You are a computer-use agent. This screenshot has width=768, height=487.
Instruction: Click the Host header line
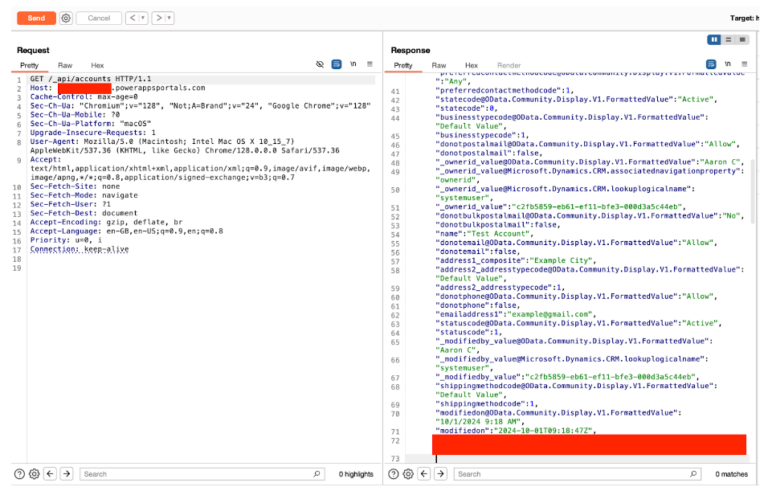point(118,88)
